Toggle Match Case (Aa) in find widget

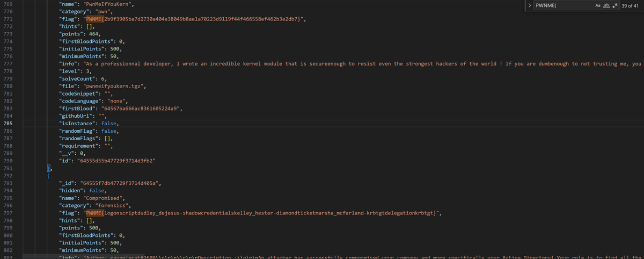(598, 5)
